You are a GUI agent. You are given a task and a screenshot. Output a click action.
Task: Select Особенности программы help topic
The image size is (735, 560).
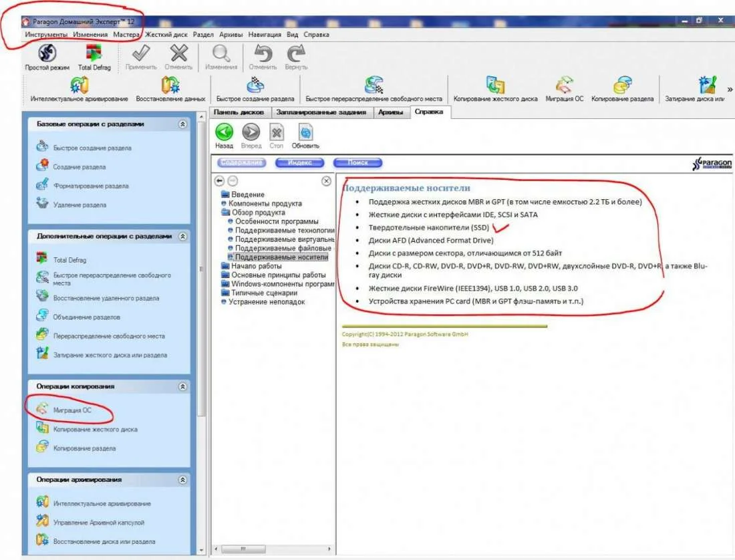pyautogui.click(x=273, y=221)
